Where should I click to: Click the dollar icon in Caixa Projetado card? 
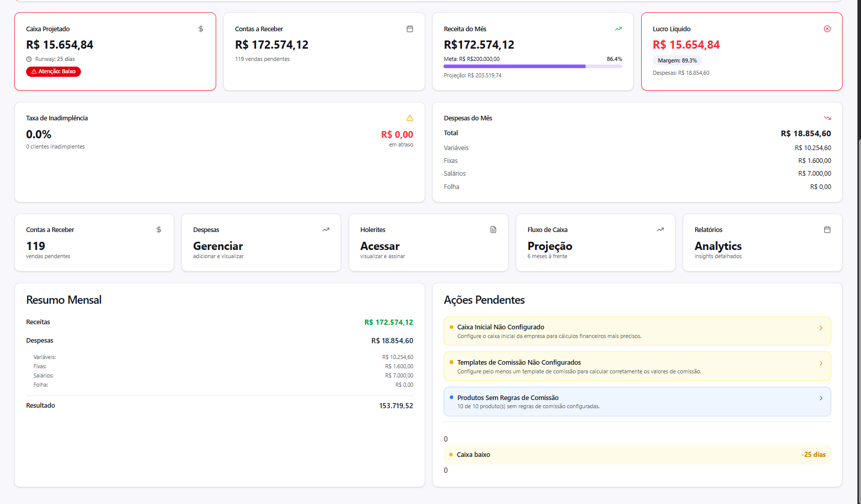pos(201,29)
